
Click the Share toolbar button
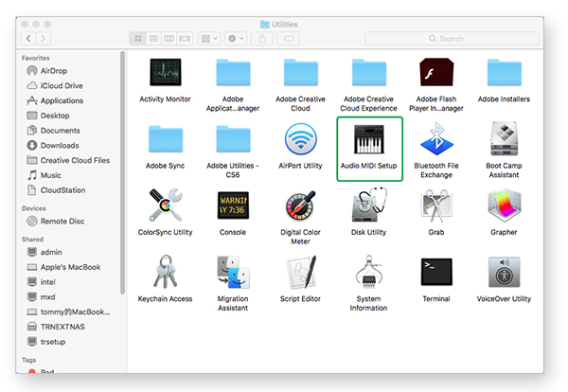coord(262,39)
